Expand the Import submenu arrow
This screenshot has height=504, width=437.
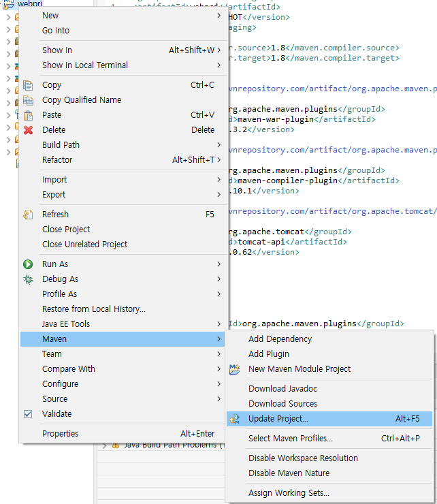pyautogui.click(x=218, y=180)
